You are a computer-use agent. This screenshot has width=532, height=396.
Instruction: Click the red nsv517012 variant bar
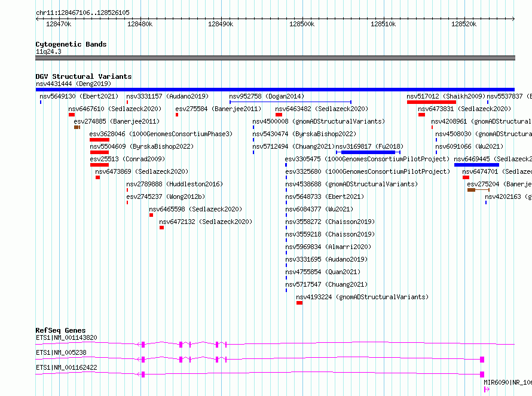pos(432,102)
